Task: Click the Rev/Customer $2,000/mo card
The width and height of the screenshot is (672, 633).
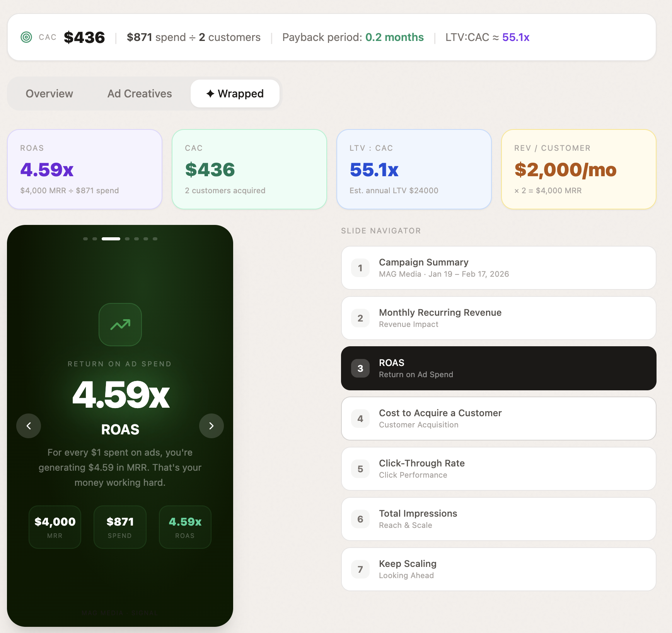Action: 578,169
